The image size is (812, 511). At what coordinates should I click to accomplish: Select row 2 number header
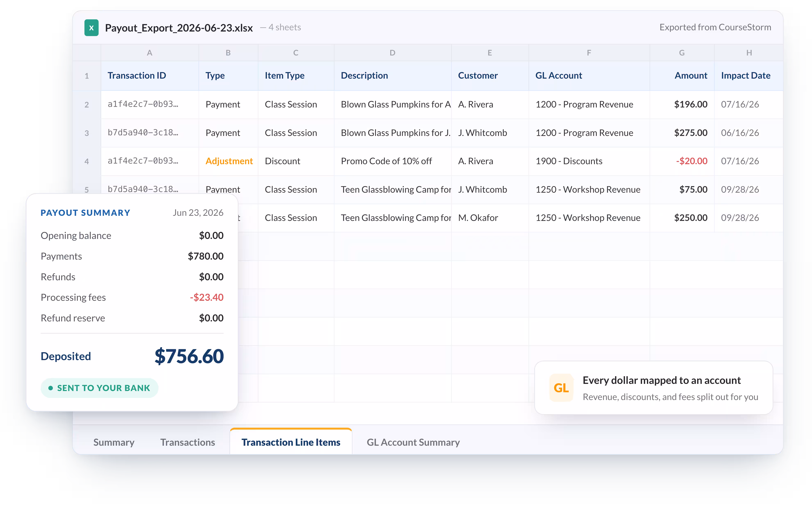click(87, 104)
